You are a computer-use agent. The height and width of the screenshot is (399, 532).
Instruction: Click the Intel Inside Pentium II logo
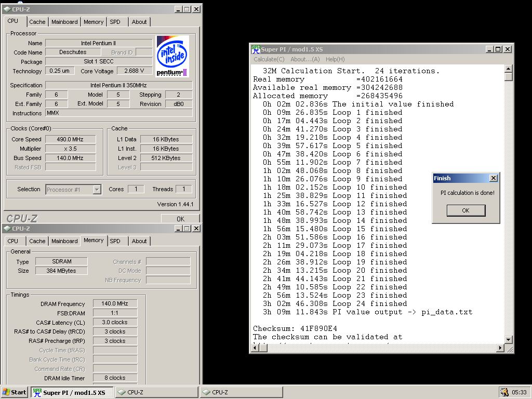(x=172, y=56)
